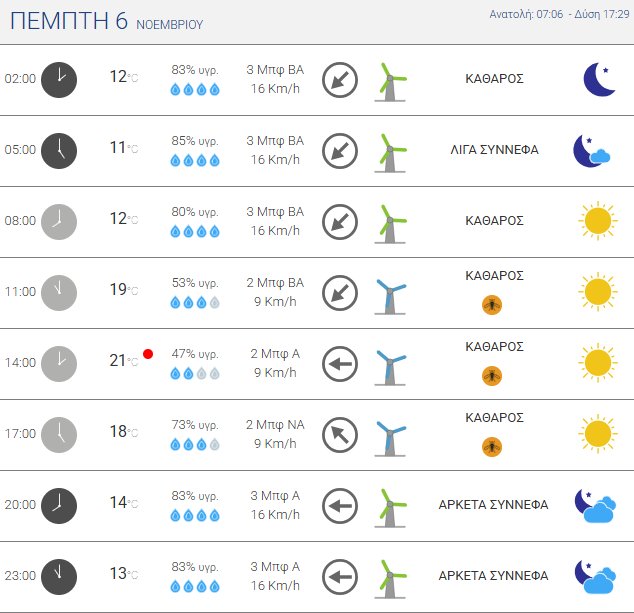Click the cloudy night icon at 20:00

594,506
